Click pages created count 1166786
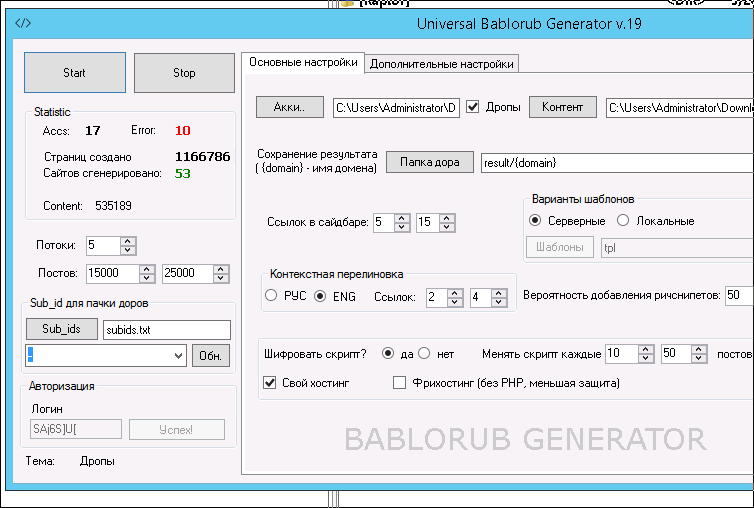This screenshot has height=508, width=754. [x=202, y=157]
